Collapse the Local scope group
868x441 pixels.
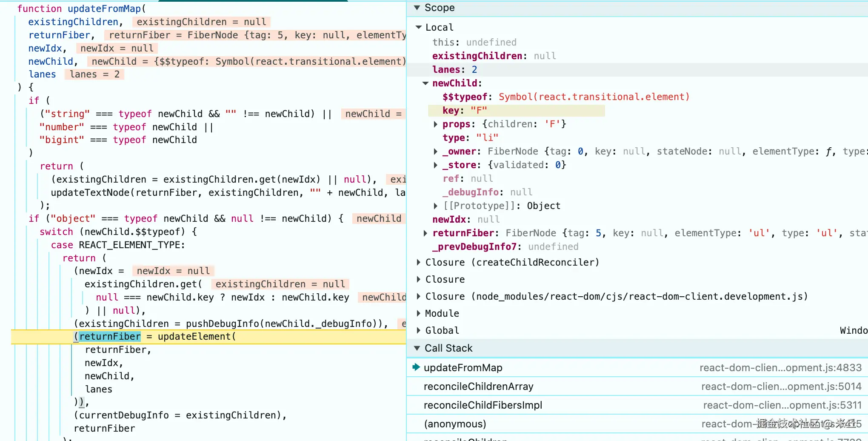[x=419, y=27]
